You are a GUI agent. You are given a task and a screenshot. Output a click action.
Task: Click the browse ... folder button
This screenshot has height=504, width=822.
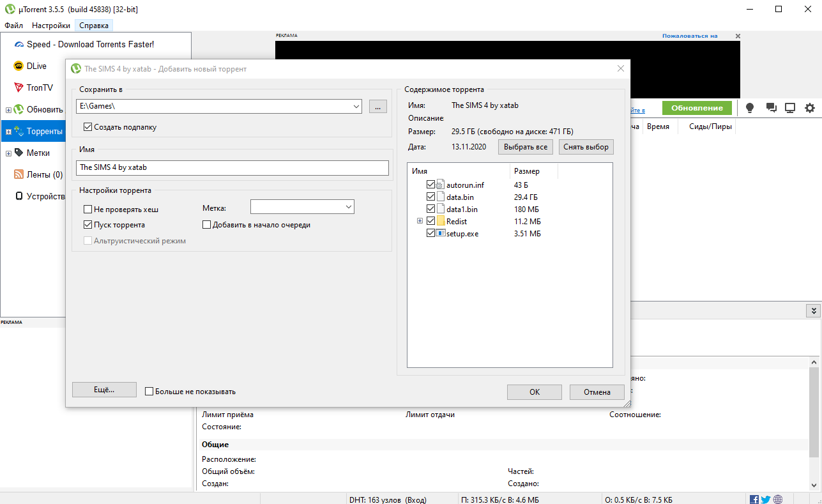tap(377, 107)
